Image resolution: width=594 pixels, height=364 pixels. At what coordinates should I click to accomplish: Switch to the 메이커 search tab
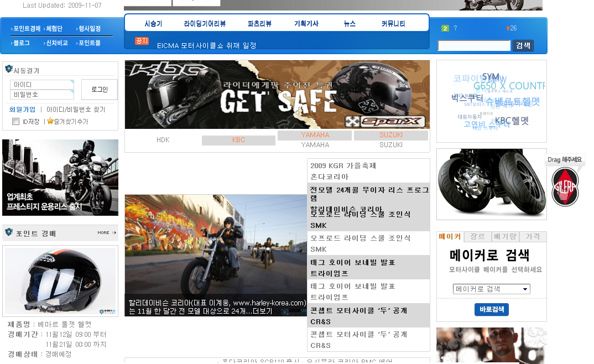tap(450, 236)
